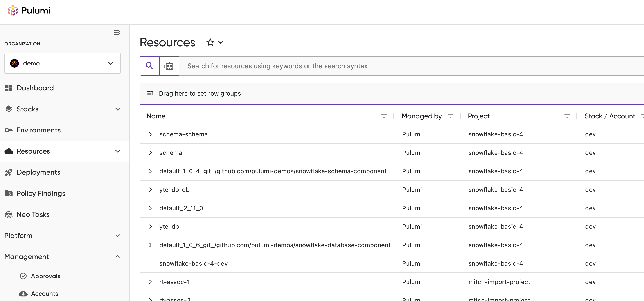Click the Platform section label
The width and height of the screenshot is (644, 301).
pos(18,236)
